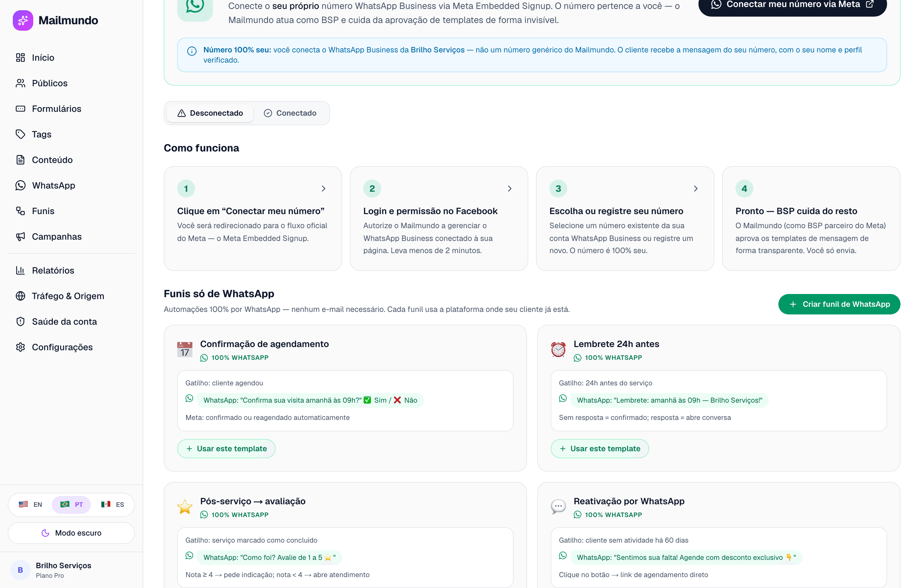Click the step 2 number badge
The height and width of the screenshot is (588, 921).
pos(372,189)
